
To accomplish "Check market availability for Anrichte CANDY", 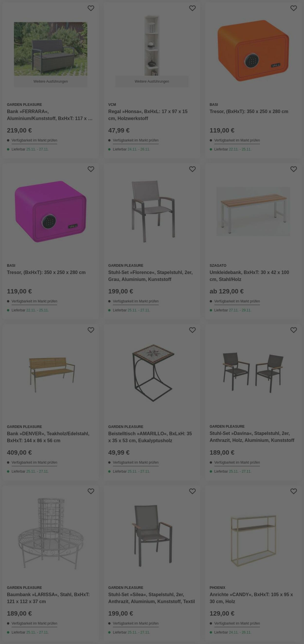I will (x=237, y=624).
